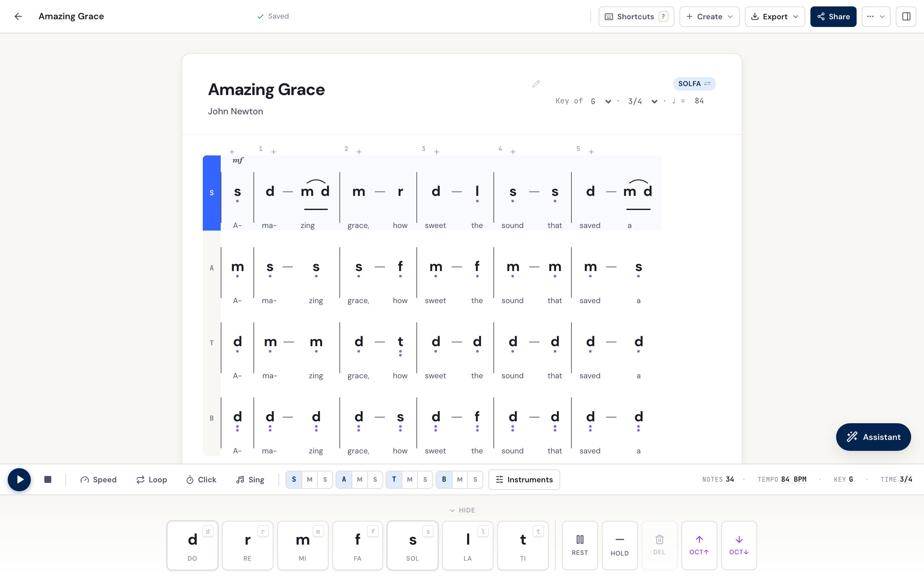Click the status bar TEMPO 84 BPM
924x578 pixels.
pyautogui.click(x=782, y=479)
